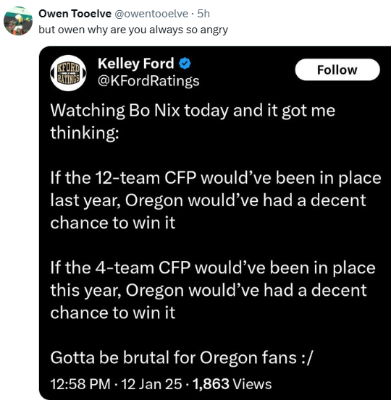The image size is (391, 400).
Task: Click the blue verified badge
Action: coord(185,64)
